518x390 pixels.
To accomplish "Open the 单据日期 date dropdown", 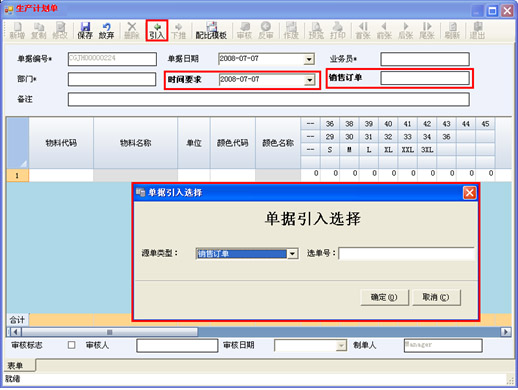I will point(309,59).
